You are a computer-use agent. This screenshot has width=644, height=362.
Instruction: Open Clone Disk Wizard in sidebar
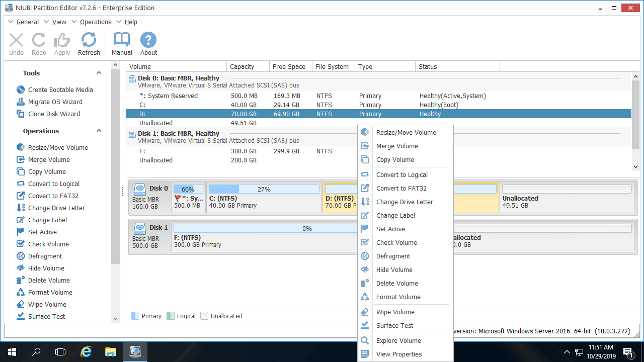pyautogui.click(x=54, y=114)
